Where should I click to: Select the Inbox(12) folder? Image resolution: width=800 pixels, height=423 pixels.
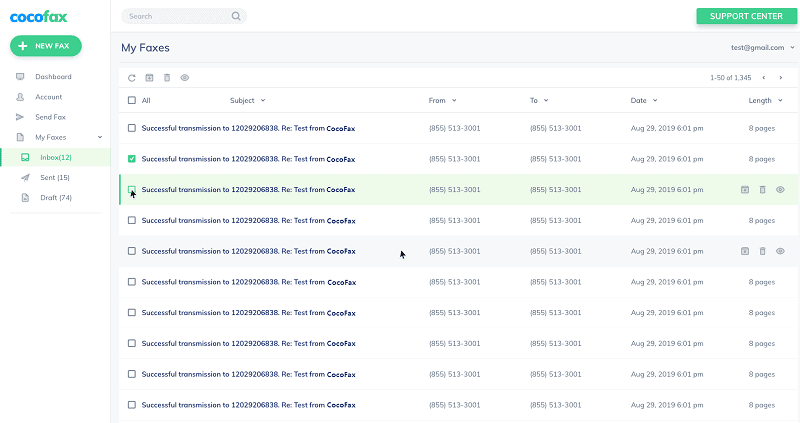(x=56, y=157)
